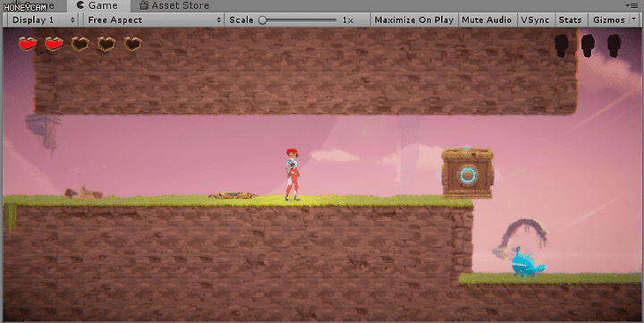This screenshot has height=323, width=644.
Task: Click the second red heart icon
Action: pos(55,43)
